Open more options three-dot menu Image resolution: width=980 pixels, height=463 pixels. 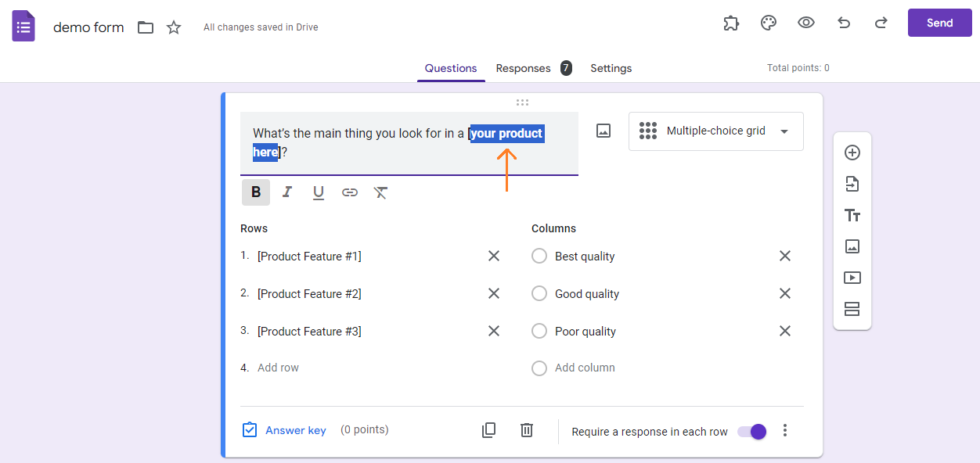(785, 431)
